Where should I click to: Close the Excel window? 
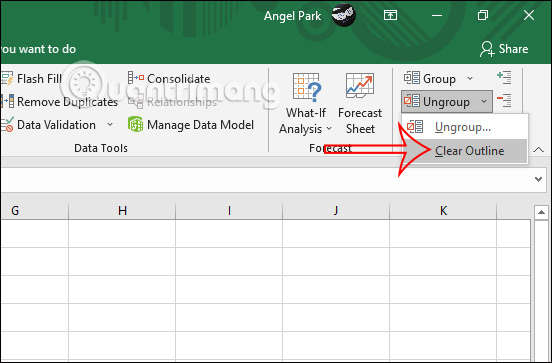point(529,15)
